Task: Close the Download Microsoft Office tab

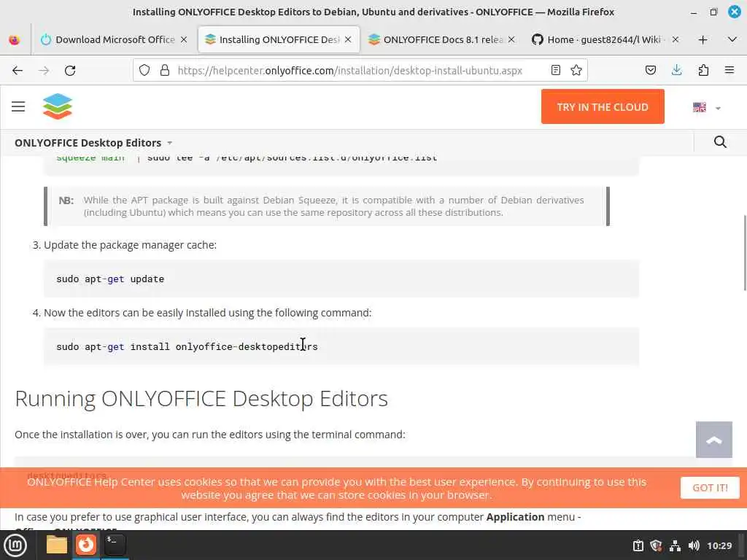Action: click(x=184, y=40)
